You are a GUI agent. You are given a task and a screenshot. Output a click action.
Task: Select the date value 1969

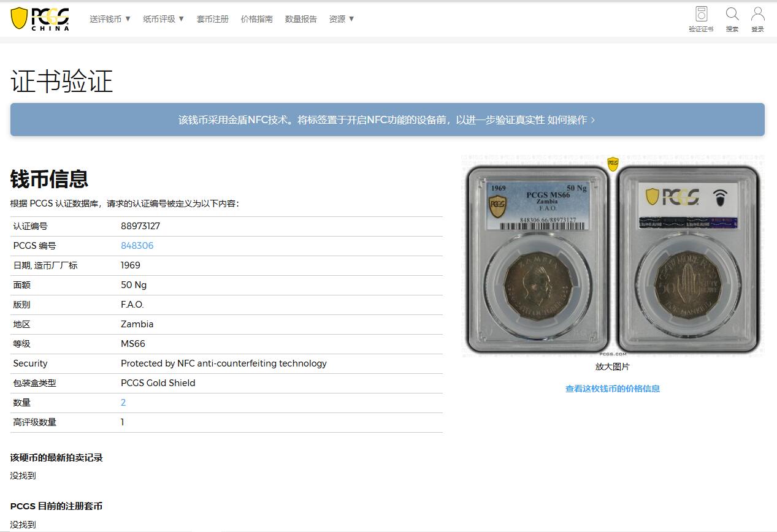[x=131, y=265]
